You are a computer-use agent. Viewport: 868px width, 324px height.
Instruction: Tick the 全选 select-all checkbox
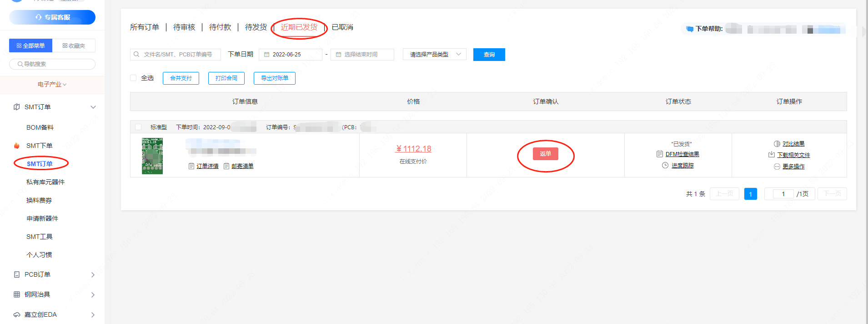[x=133, y=78]
